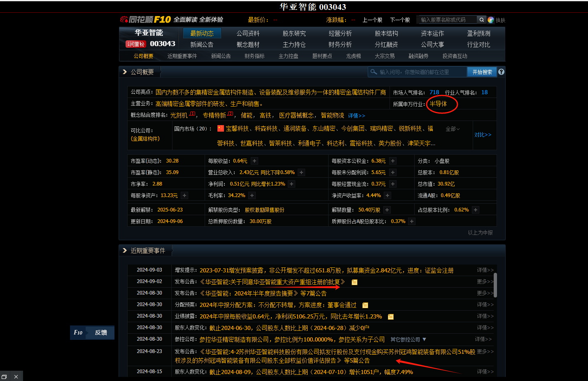Viewport: 588px width, 381px height.
Task: Open note icon beside 2024年中报每股收益
Action: pos(391,317)
